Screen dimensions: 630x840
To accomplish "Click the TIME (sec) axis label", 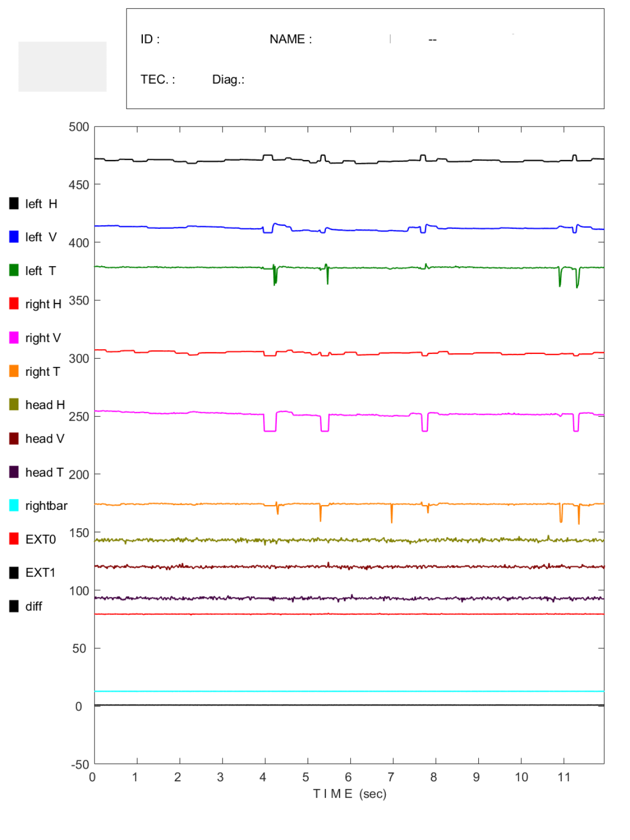I will click(350, 793).
